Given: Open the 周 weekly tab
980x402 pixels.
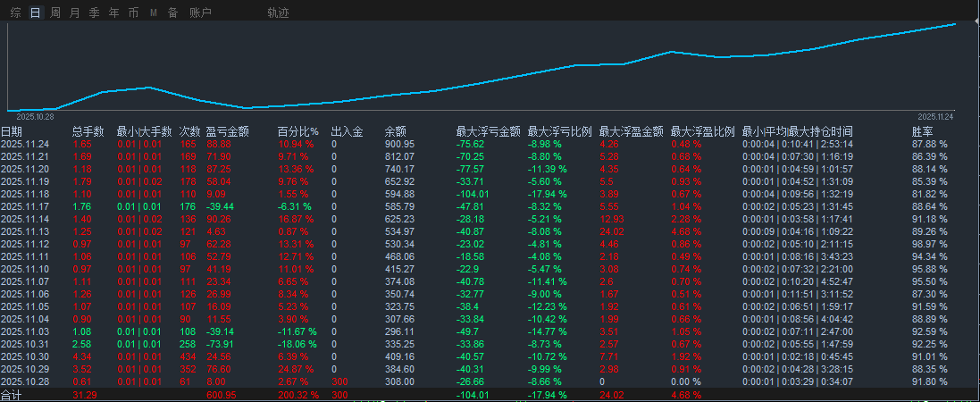Looking at the screenshot, I should [x=55, y=13].
